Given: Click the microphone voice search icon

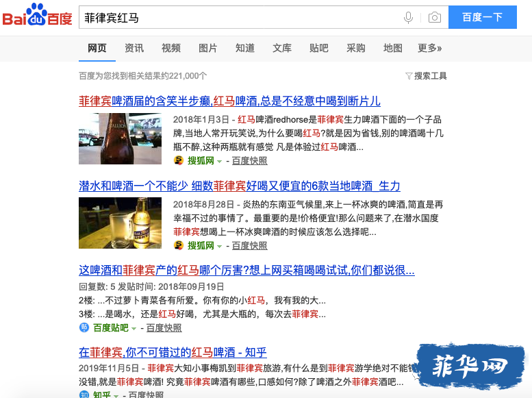Looking at the screenshot, I should tap(409, 17).
